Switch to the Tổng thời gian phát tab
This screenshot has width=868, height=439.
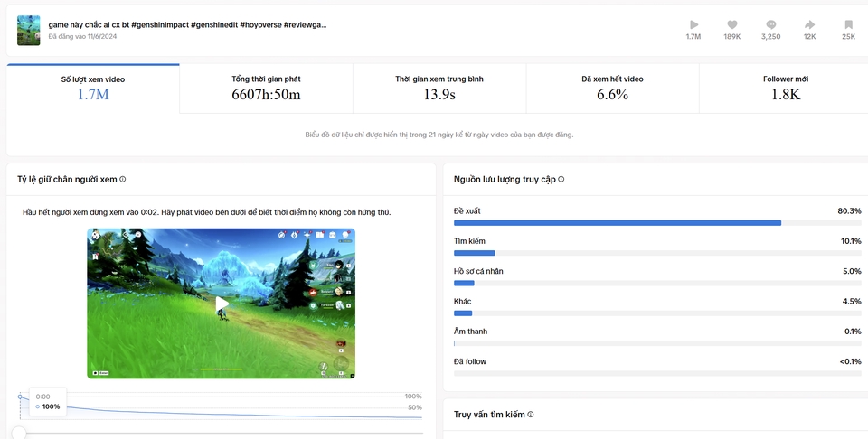266,89
